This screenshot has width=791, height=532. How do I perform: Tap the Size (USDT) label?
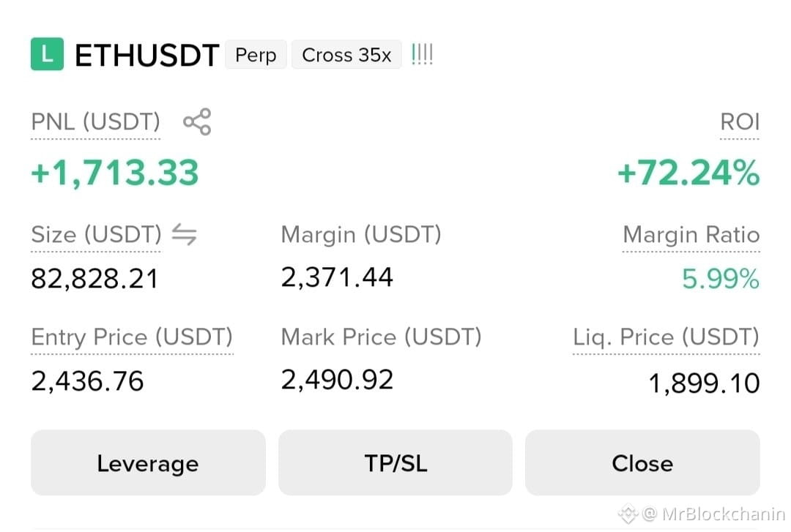click(96, 234)
